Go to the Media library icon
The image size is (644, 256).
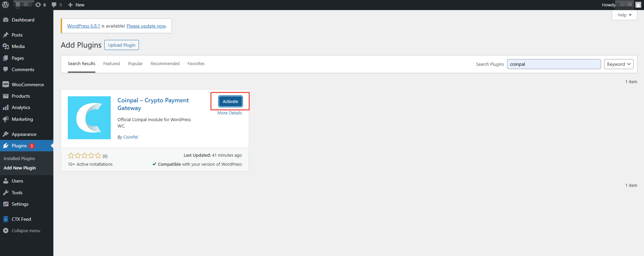(x=6, y=46)
